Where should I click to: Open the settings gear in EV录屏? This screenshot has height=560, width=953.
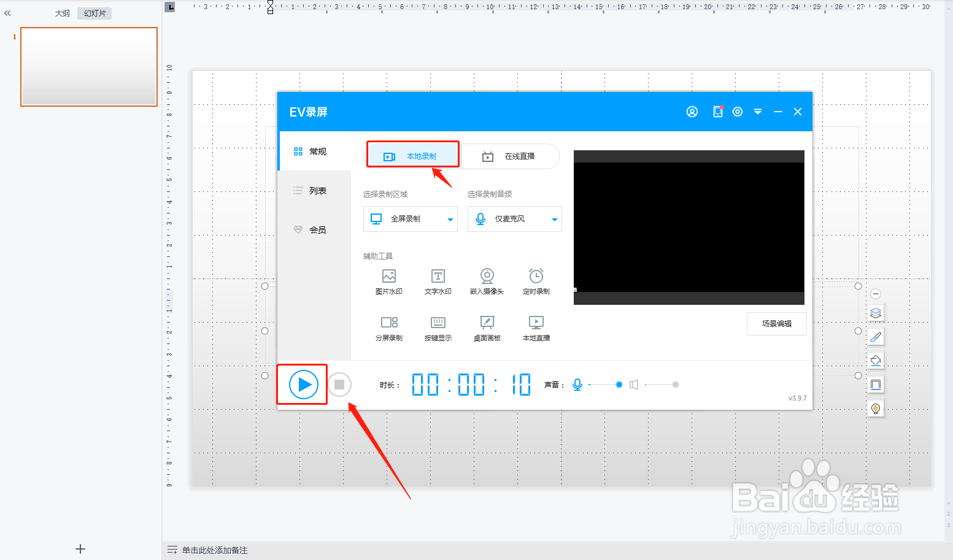click(738, 112)
